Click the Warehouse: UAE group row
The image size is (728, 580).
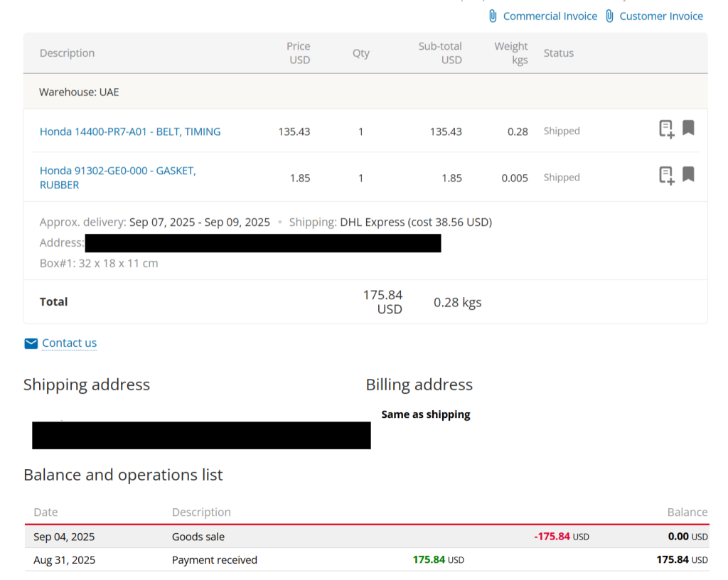pos(79,92)
